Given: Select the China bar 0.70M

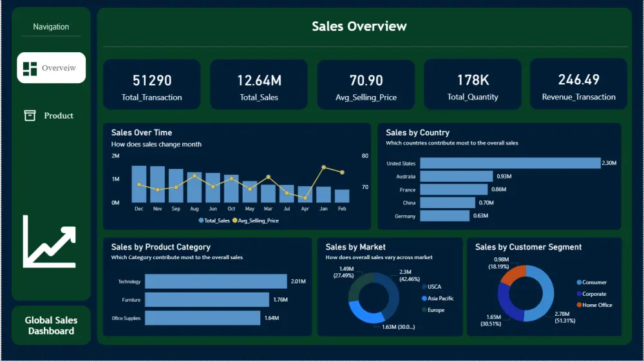Looking at the screenshot, I should [448, 202].
